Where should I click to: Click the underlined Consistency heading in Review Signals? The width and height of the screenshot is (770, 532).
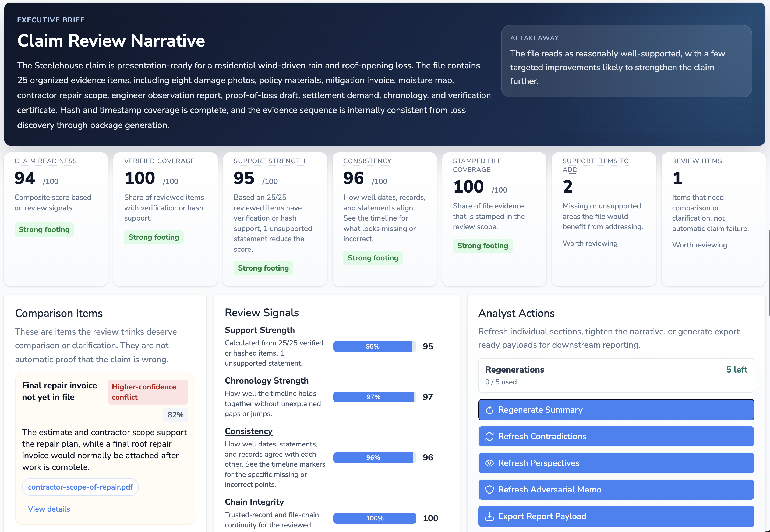point(248,431)
